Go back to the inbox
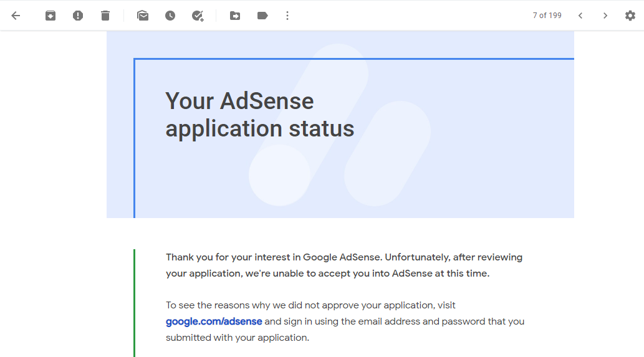 coord(16,16)
